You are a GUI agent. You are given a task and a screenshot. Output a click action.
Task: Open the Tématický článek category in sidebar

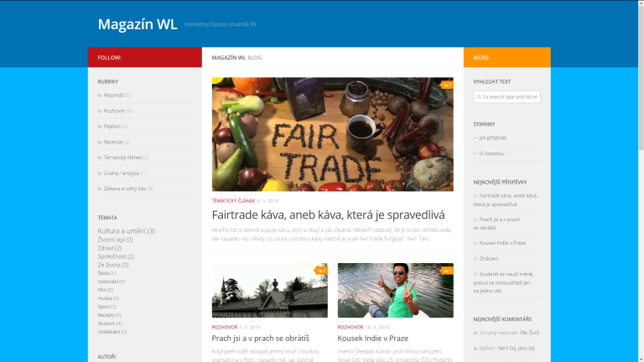point(122,158)
